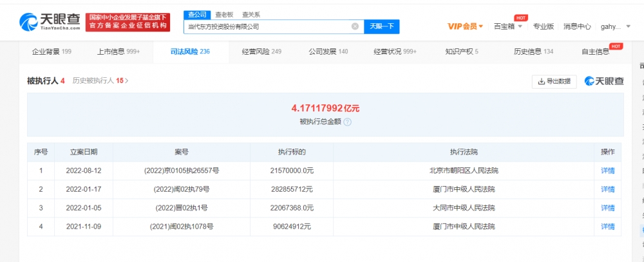Switch to the 查关系 search tab

click(251, 14)
